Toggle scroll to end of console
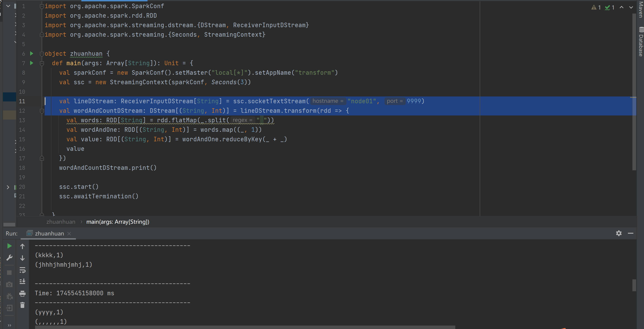Screen dimensions: 644x329 (x=22, y=281)
